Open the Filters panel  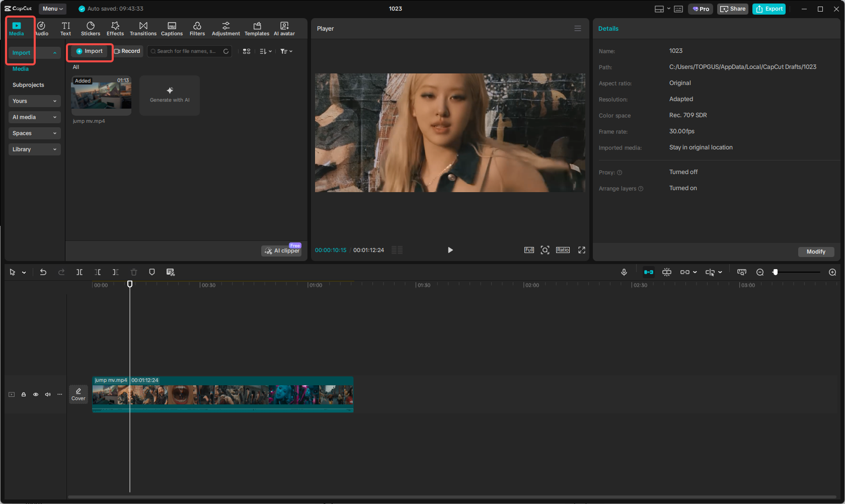pyautogui.click(x=197, y=28)
